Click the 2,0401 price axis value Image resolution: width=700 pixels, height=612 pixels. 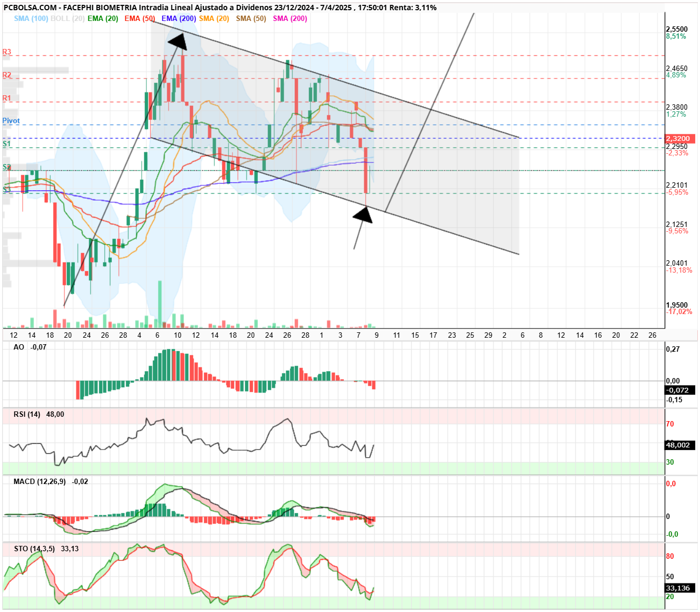tap(677, 264)
